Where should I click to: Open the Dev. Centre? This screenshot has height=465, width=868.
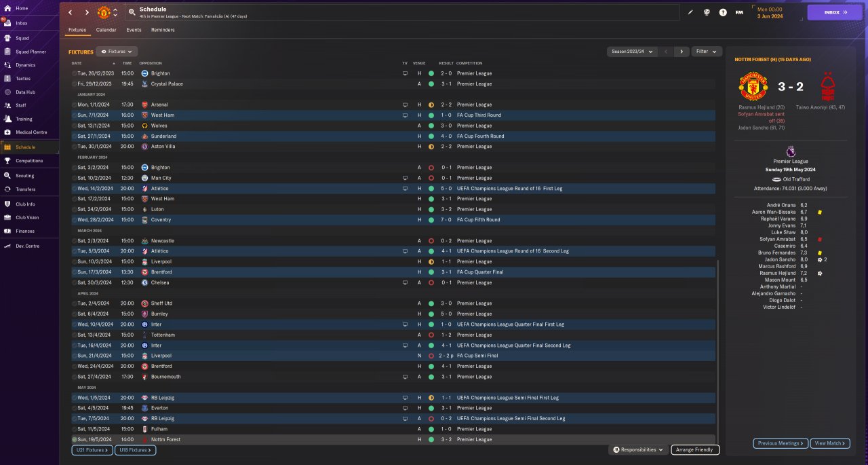pos(29,245)
